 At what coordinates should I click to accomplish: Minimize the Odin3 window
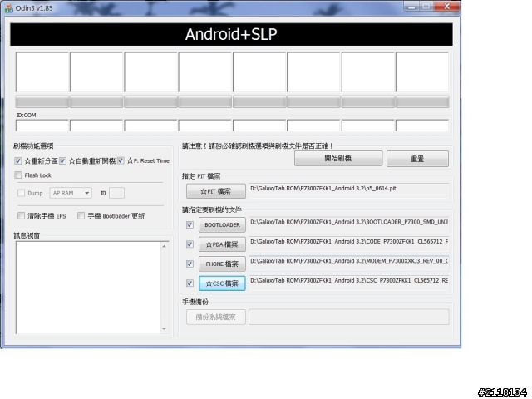[411, 7]
